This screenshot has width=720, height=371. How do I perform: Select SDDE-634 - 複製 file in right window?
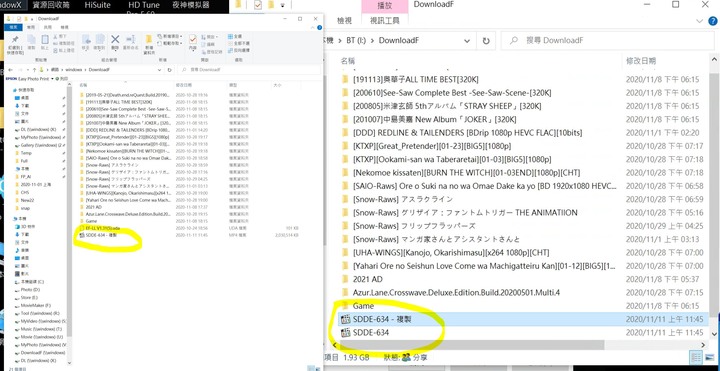tap(523, 319)
